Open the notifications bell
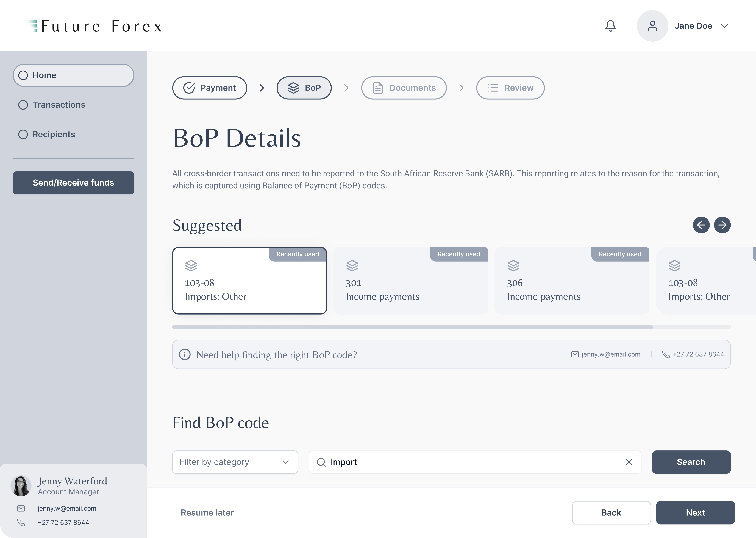Screen dimensions: 756x538 [610, 26]
